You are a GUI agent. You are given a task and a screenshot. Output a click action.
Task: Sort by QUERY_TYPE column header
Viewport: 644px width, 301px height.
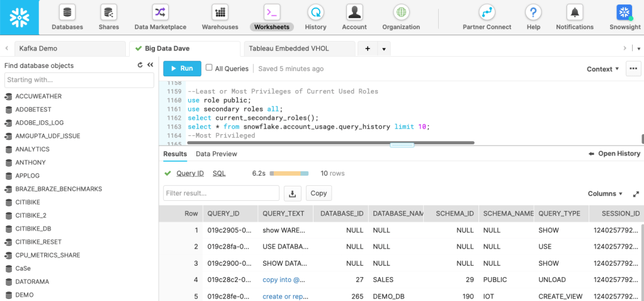pos(560,213)
